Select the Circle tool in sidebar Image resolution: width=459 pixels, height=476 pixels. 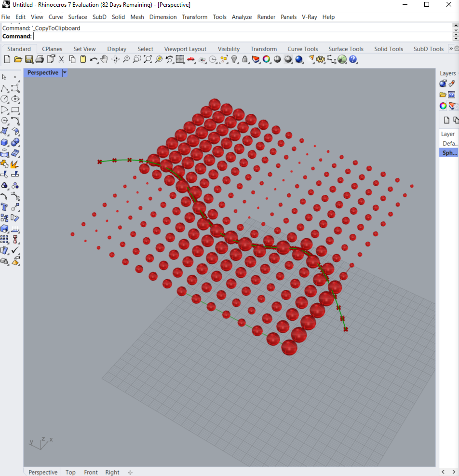[4, 99]
